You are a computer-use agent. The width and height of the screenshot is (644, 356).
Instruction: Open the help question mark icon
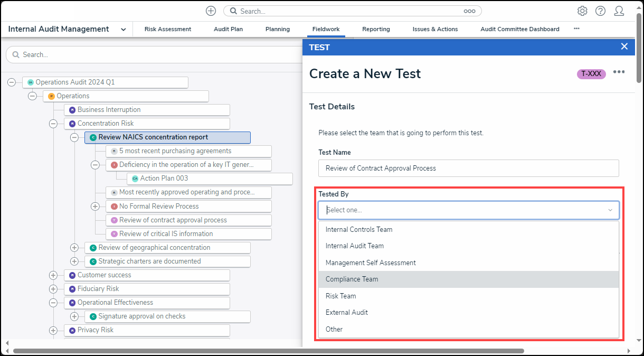click(x=600, y=11)
